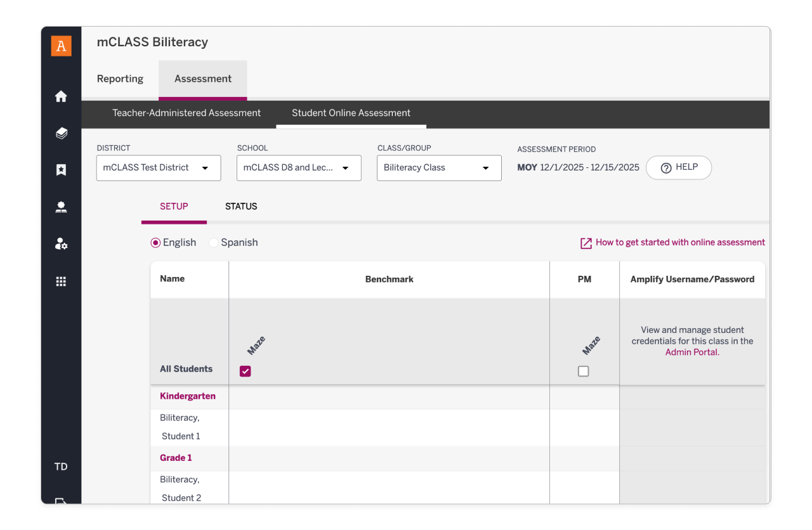Expand the District dropdown
Image resolution: width=812 pixels, height=530 pixels.
[x=159, y=168]
